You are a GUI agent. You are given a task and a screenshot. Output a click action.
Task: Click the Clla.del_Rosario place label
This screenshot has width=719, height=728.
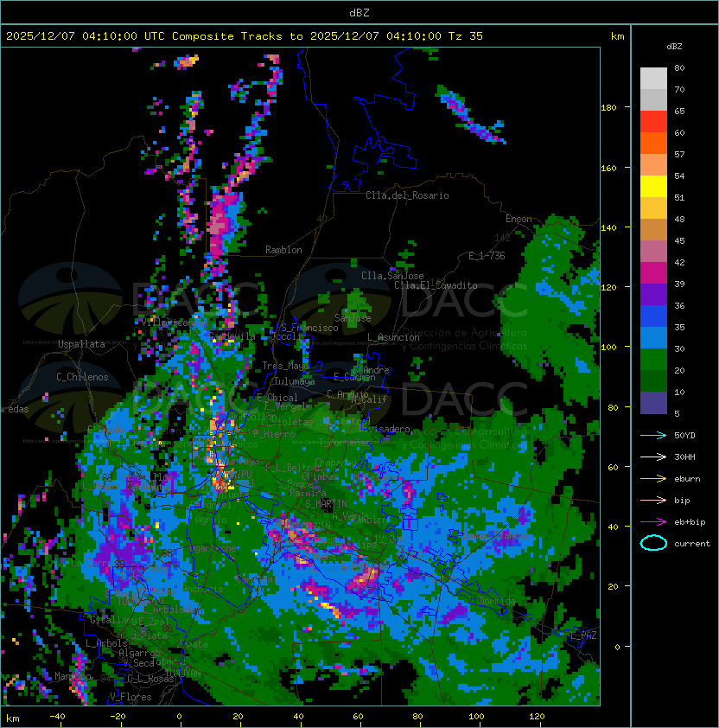tap(407, 195)
